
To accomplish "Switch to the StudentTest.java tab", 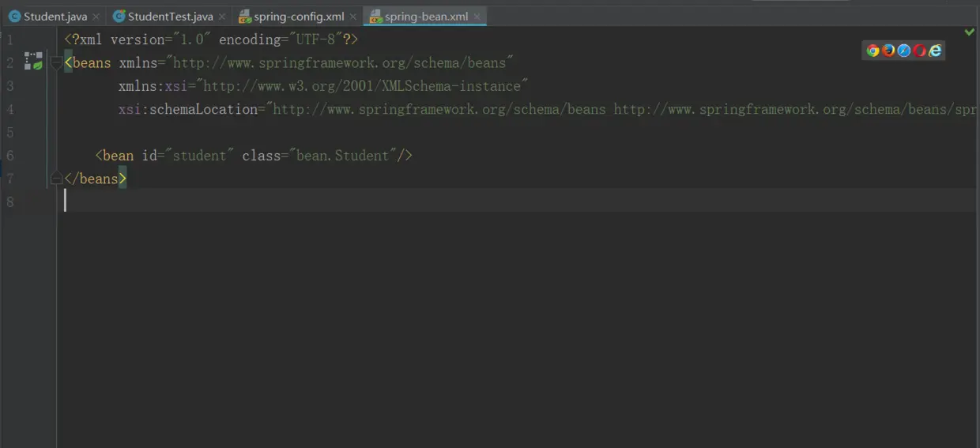I will point(170,17).
